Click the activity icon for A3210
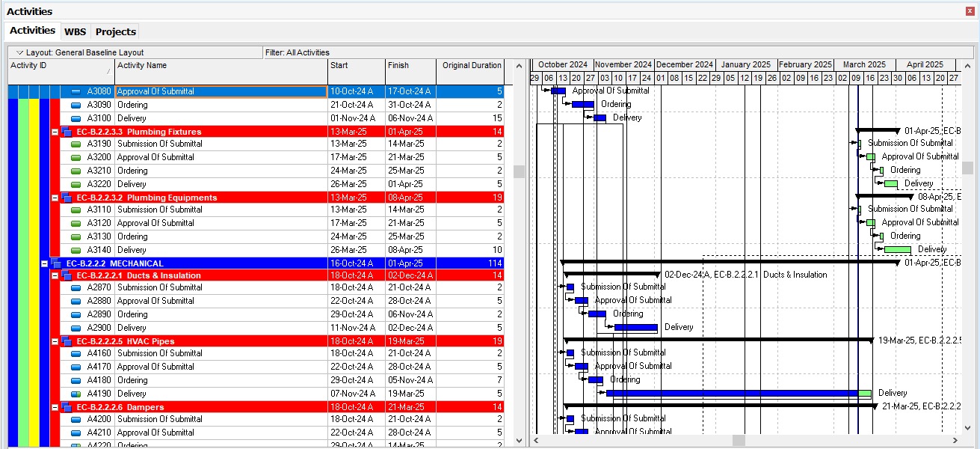Viewport: 980px width, 449px height. (75, 171)
